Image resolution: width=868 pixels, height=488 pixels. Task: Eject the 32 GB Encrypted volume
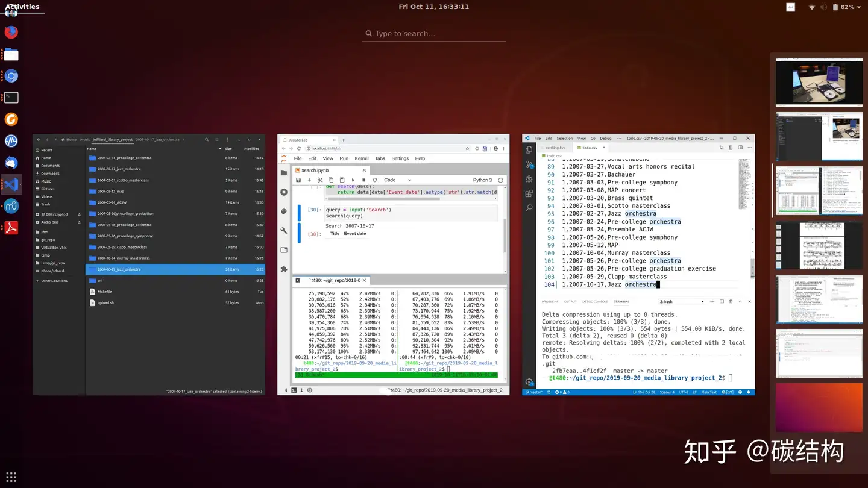tap(79, 214)
